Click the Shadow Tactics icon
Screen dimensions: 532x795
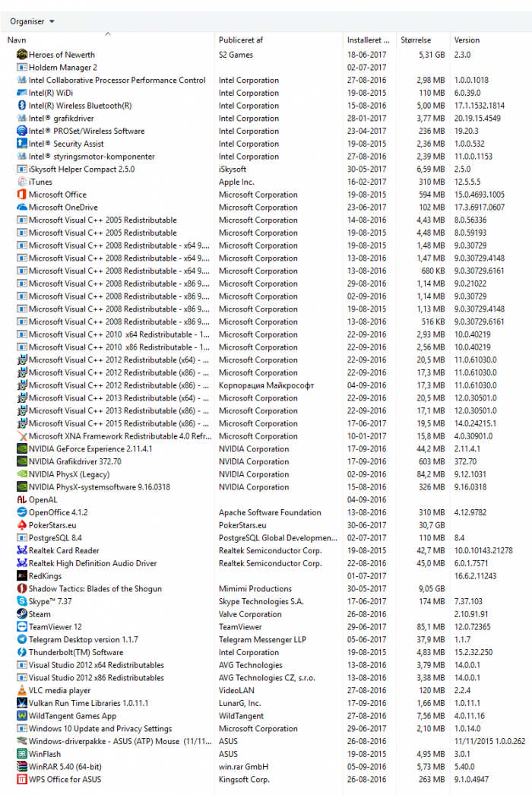pos(22,588)
